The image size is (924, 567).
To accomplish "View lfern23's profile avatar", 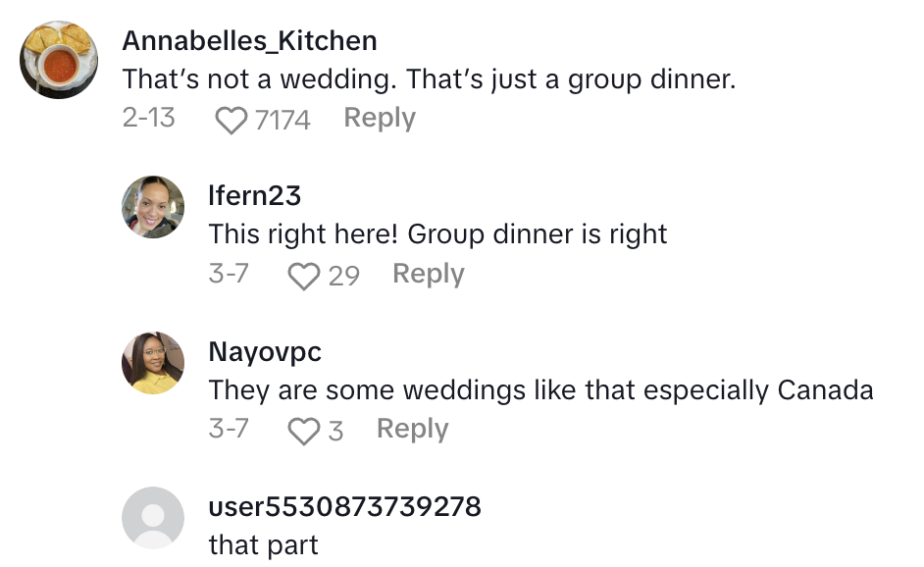I will 153,207.
